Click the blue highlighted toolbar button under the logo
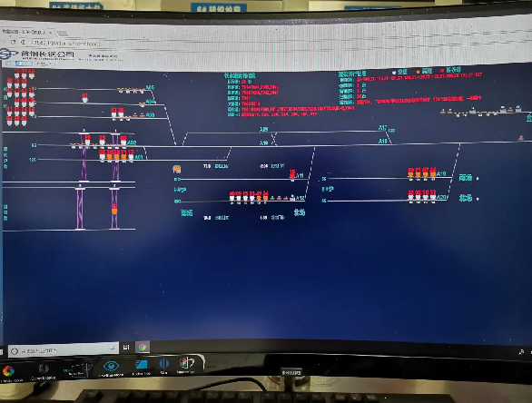Screen dimensions: 532x403 pos(19,64)
